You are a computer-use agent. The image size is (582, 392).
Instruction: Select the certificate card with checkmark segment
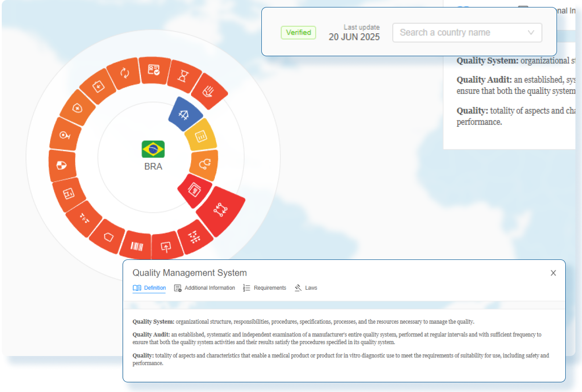point(154,70)
